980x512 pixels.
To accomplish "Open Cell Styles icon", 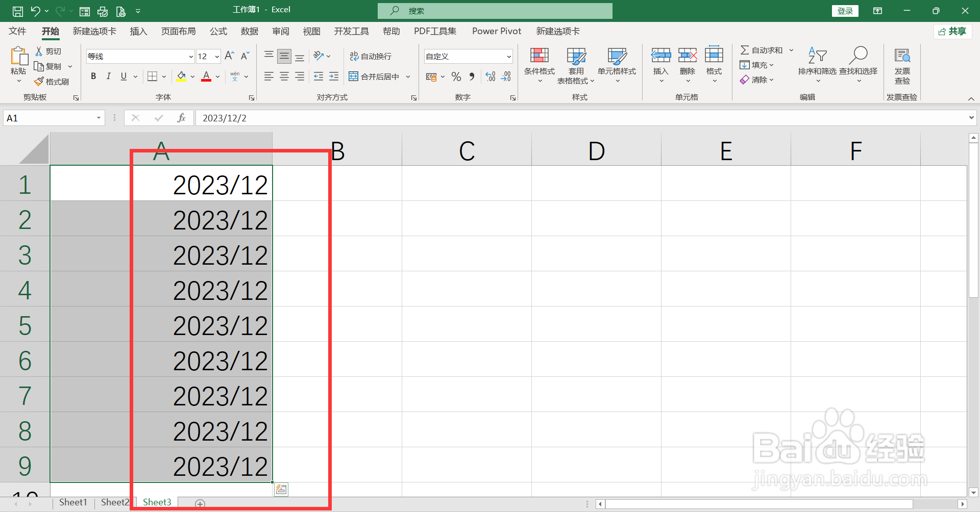I will [x=617, y=55].
